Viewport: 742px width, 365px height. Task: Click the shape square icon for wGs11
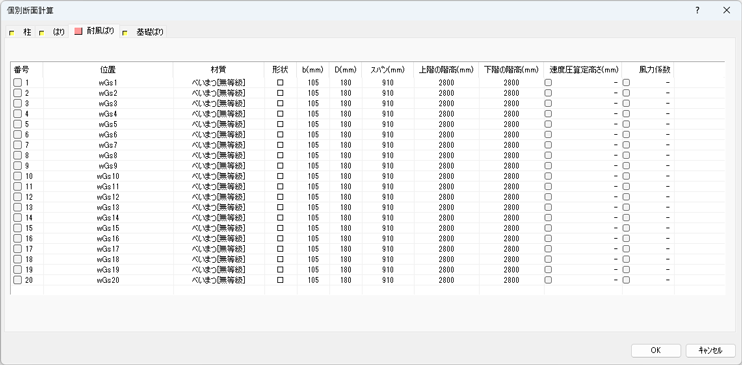pos(280,187)
